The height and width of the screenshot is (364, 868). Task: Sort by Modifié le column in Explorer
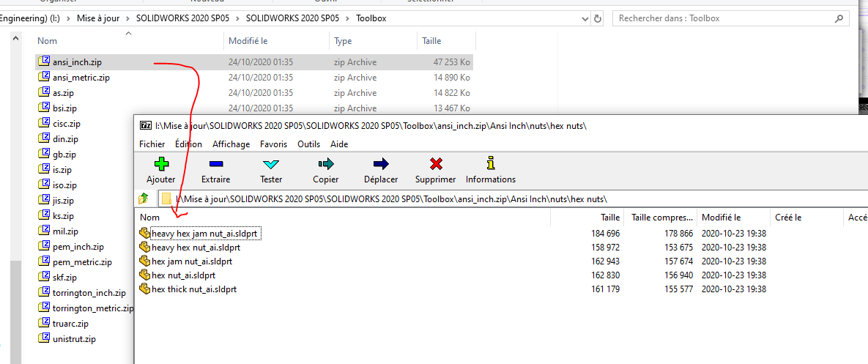coord(248,41)
